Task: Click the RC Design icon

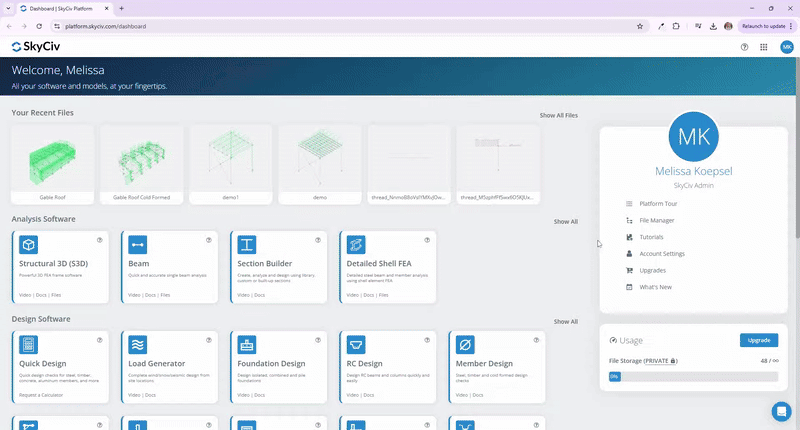Action: [356, 345]
